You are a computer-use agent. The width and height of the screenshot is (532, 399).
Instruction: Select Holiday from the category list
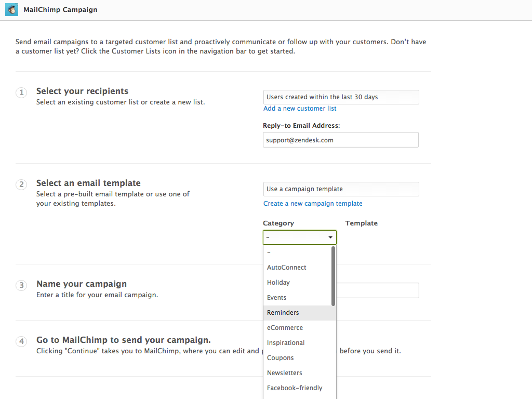(278, 282)
